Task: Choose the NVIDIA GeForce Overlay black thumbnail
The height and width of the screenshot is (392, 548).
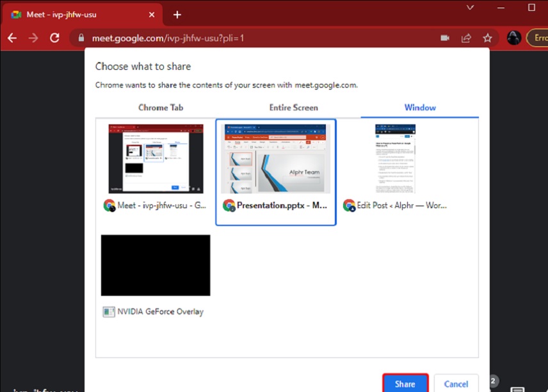Action: [156, 265]
